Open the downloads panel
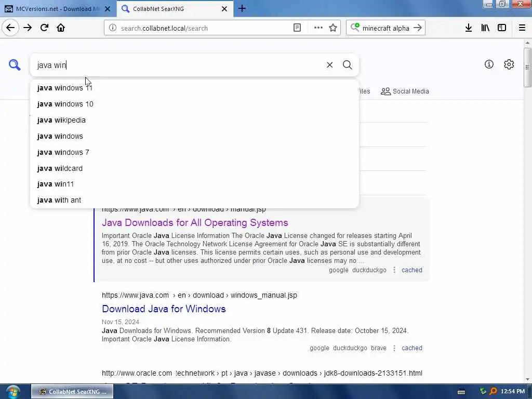The height and width of the screenshot is (399, 532). click(x=469, y=28)
